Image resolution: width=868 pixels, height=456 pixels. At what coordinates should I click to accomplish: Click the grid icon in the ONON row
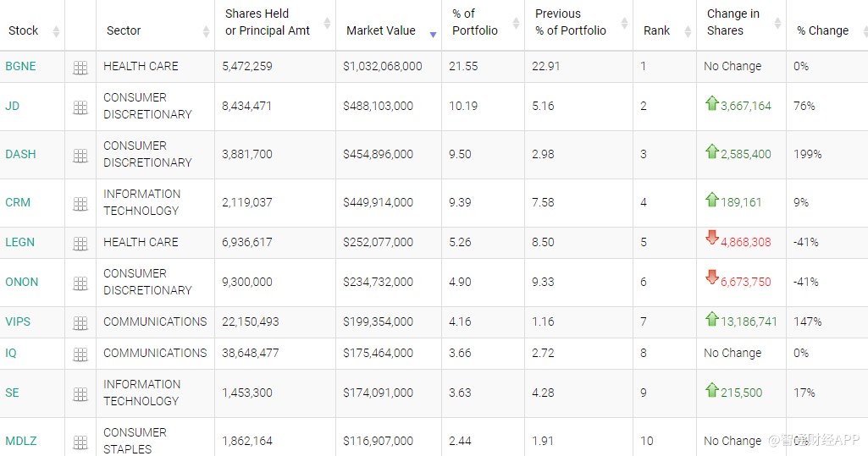click(80, 283)
